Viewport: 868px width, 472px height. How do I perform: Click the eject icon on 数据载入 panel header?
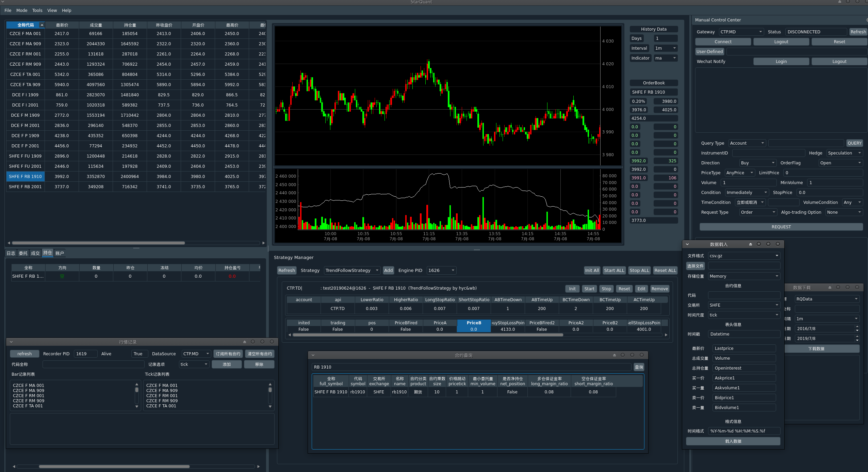click(x=750, y=244)
